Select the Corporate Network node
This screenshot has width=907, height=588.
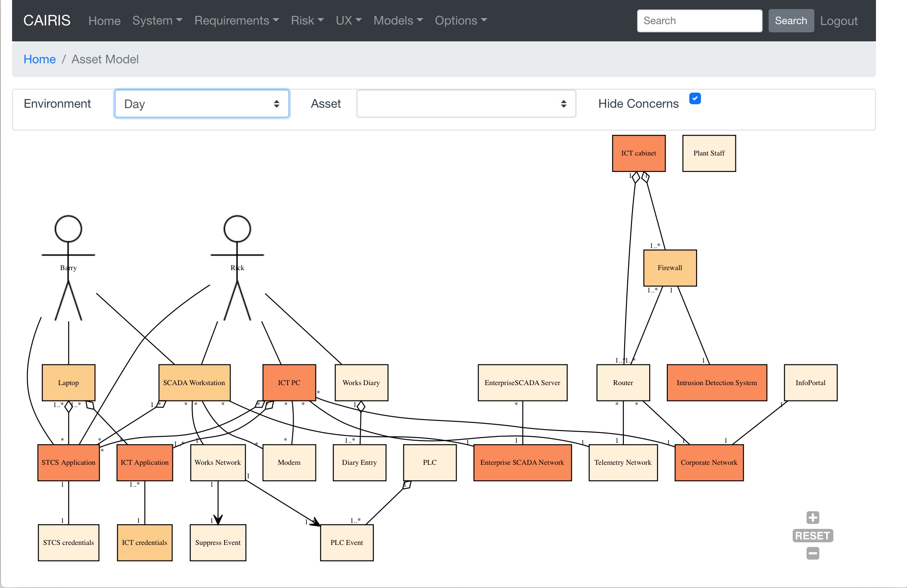pos(709,463)
